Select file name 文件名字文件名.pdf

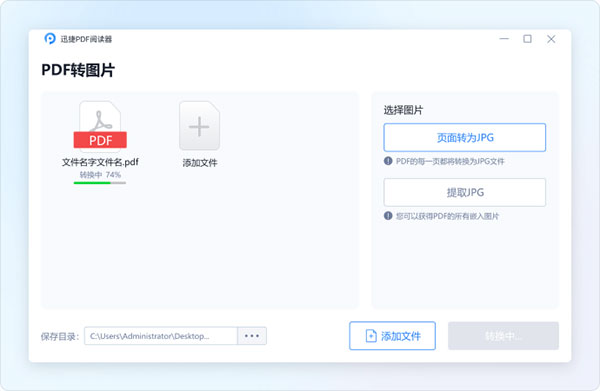click(x=100, y=162)
